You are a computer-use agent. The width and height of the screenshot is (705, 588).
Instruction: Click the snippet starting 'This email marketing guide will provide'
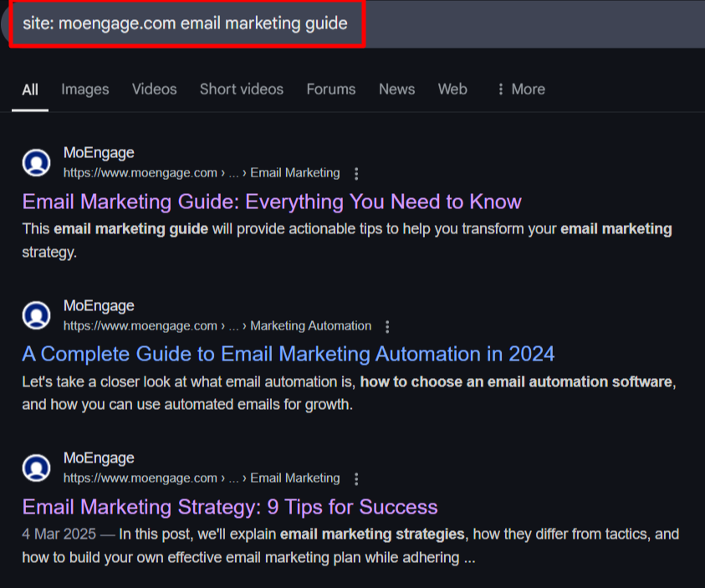[x=347, y=241]
